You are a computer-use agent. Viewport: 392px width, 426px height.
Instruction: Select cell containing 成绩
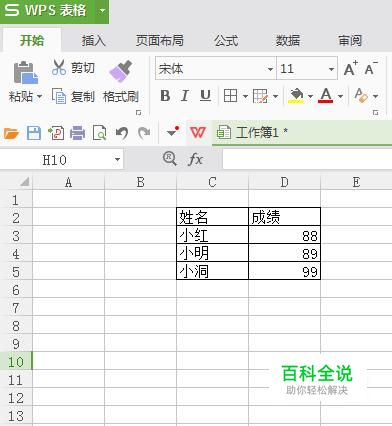click(284, 217)
